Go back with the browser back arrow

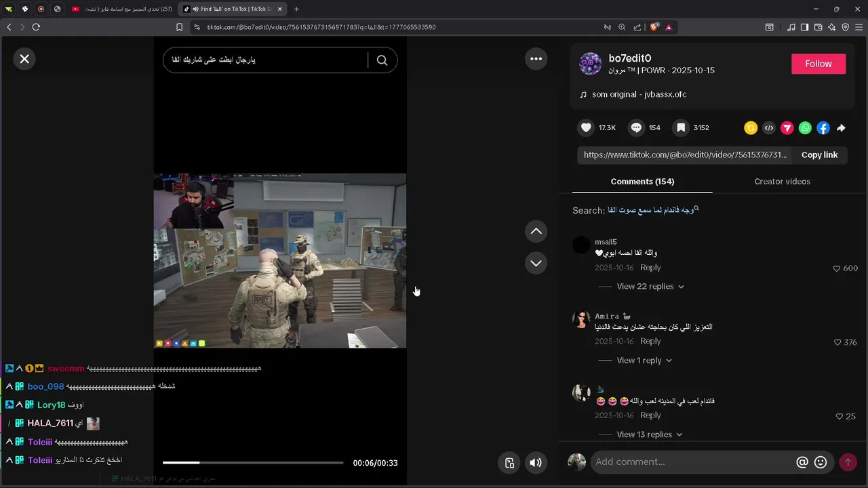point(9,27)
